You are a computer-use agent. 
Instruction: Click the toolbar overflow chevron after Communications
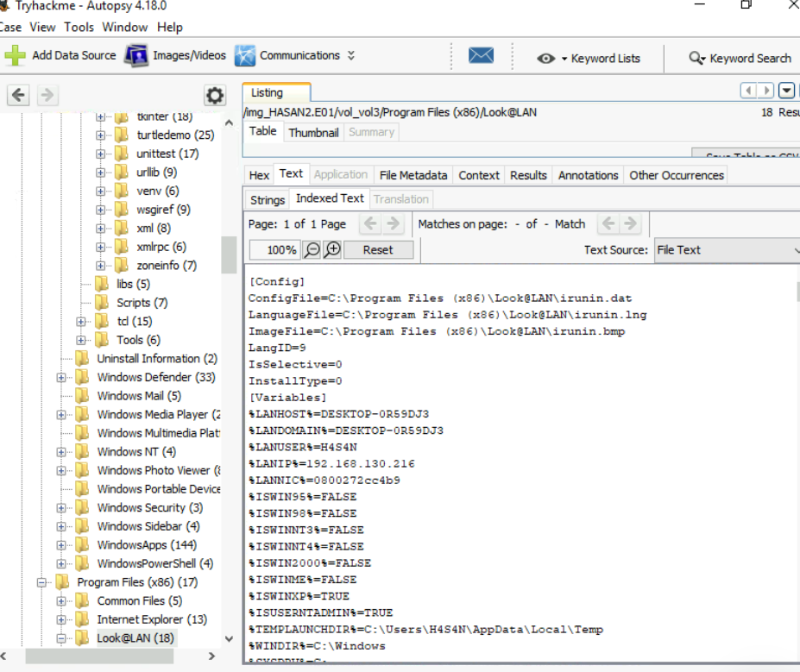click(351, 55)
